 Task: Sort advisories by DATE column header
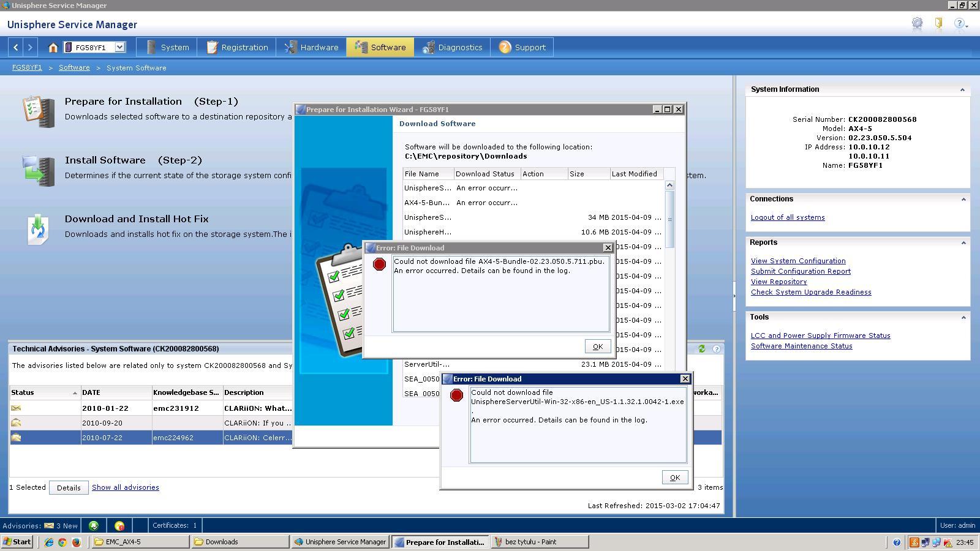(x=116, y=392)
